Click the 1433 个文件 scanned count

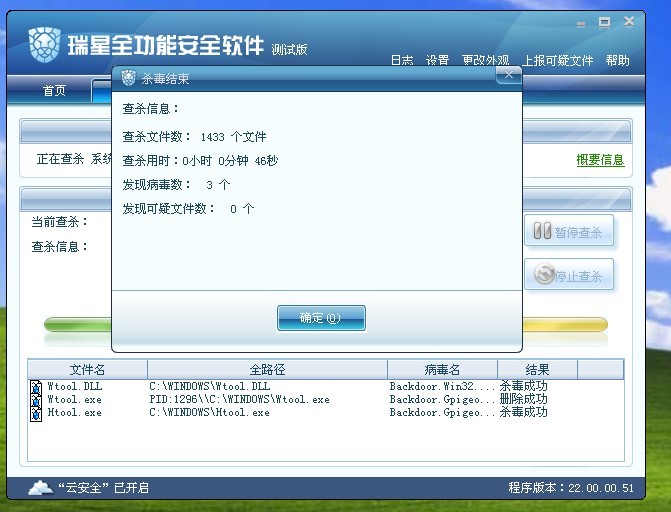tap(233, 137)
